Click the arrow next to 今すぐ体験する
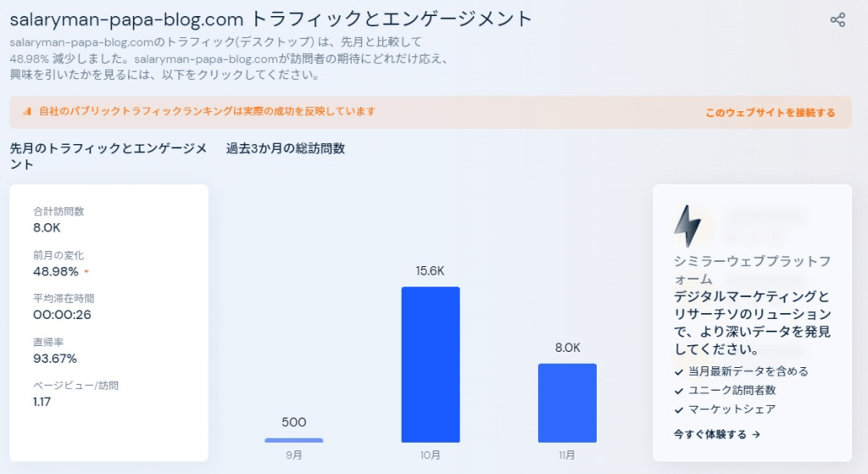Screen dimensions: 868x474 pyautogui.click(x=756, y=435)
